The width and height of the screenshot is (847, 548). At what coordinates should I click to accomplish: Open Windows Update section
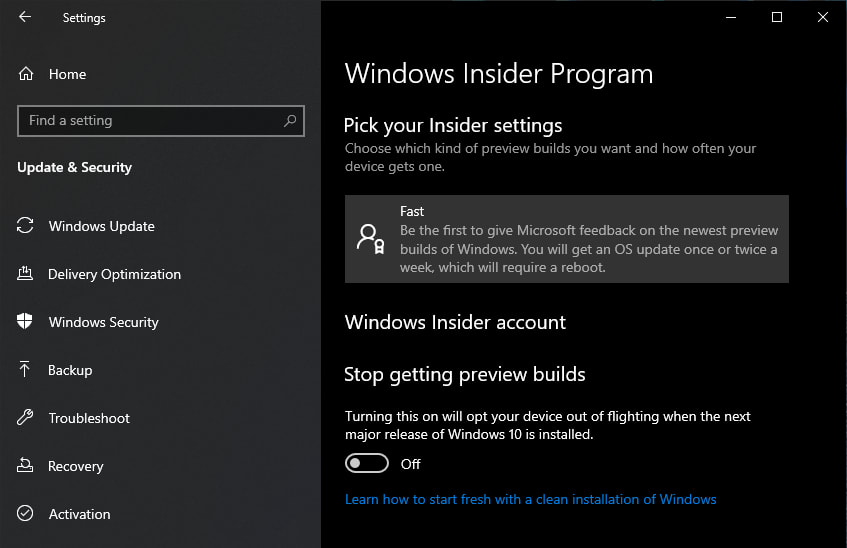tap(102, 226)
